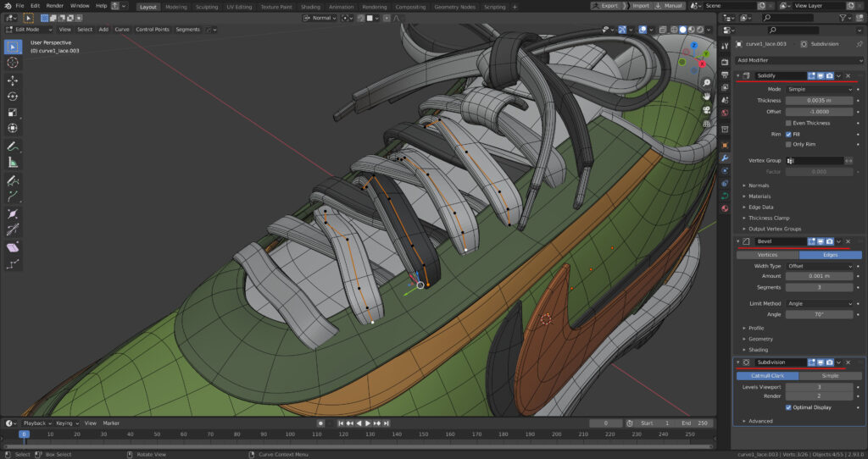Open the Add Modifier dropdown
The width and height of the screenshot is (868, 459).
pyautogui.click(x=798, y=60)
